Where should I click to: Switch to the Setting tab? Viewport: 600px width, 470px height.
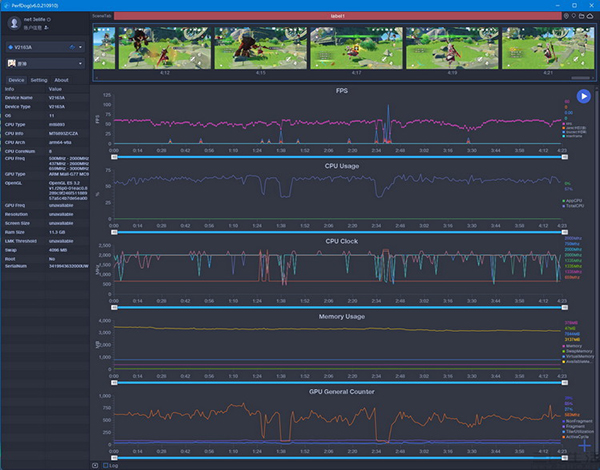[x=39, y=79]
